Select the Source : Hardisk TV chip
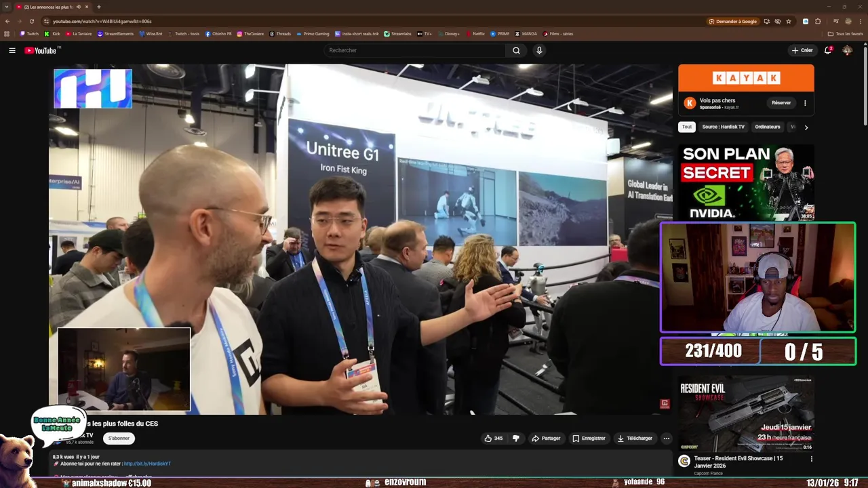This screenshot has width=868, height=488. click(x=723, y=127)
